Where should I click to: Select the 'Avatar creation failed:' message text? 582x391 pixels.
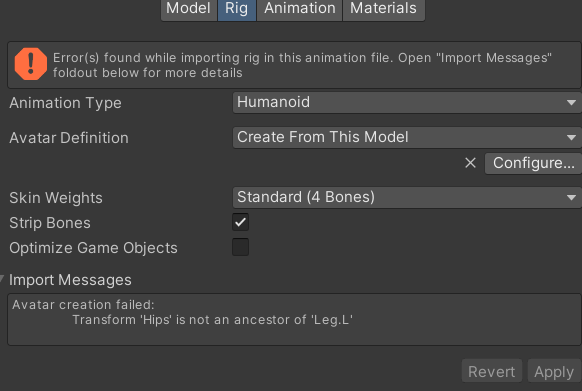point(83,305)
